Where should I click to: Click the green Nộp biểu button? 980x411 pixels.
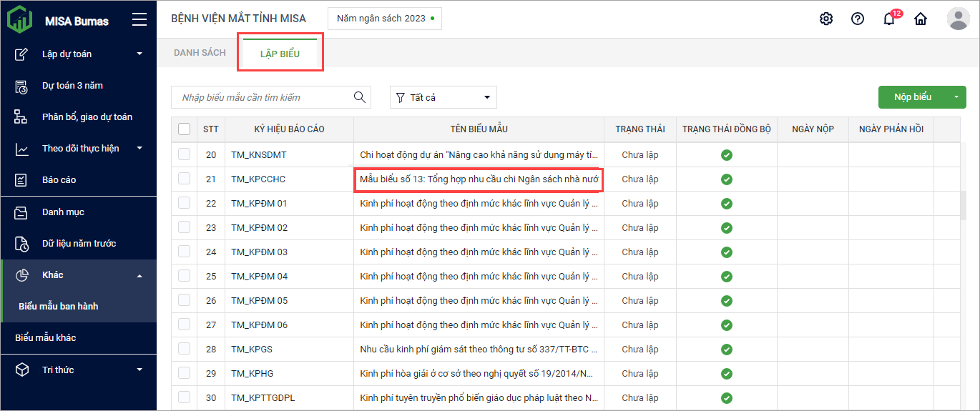click(x=912, y=96)
